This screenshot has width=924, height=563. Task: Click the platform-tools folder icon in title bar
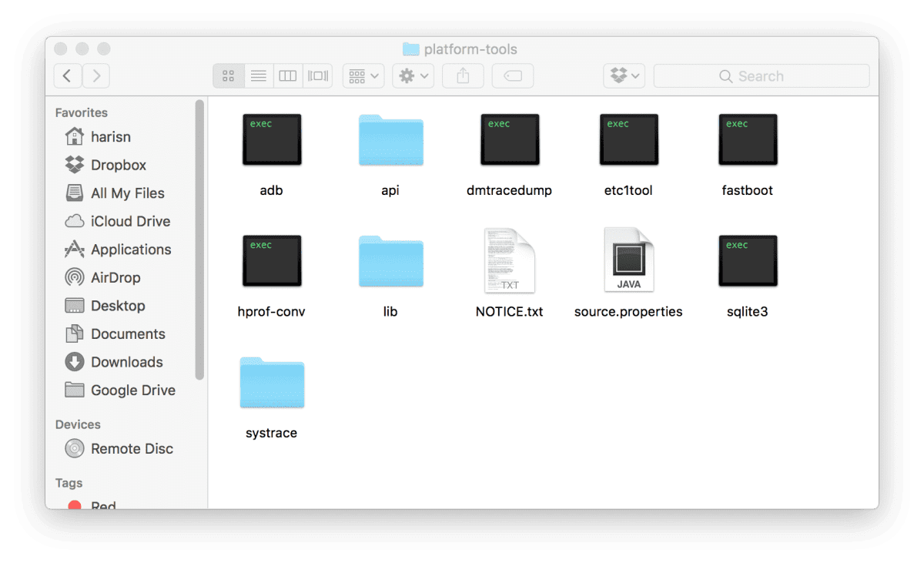[411, 49]
